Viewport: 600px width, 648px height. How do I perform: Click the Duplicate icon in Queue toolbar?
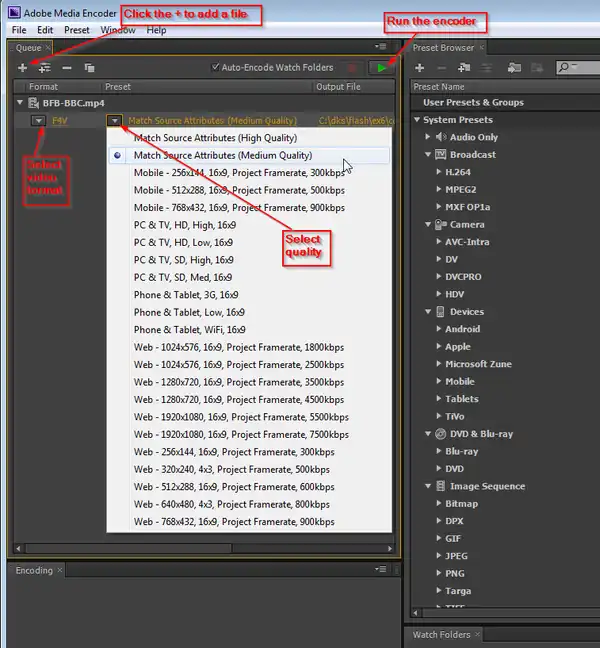[90, 68]
